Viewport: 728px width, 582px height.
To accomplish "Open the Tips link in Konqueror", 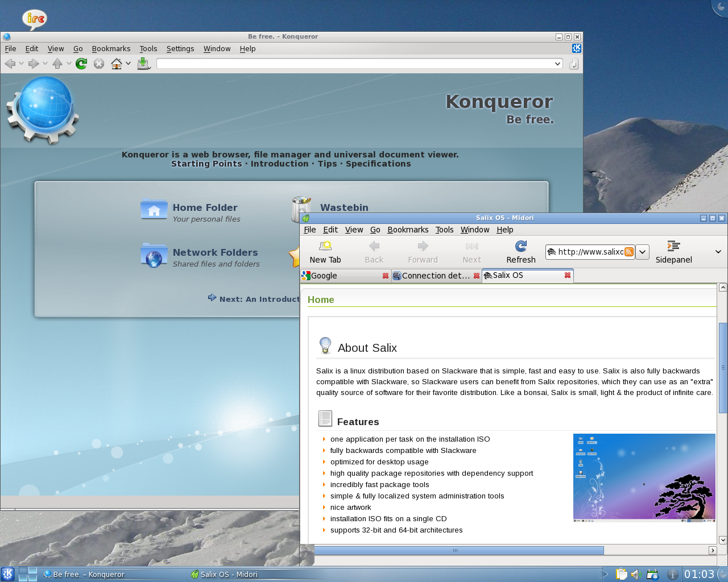I will pos(327,164).
